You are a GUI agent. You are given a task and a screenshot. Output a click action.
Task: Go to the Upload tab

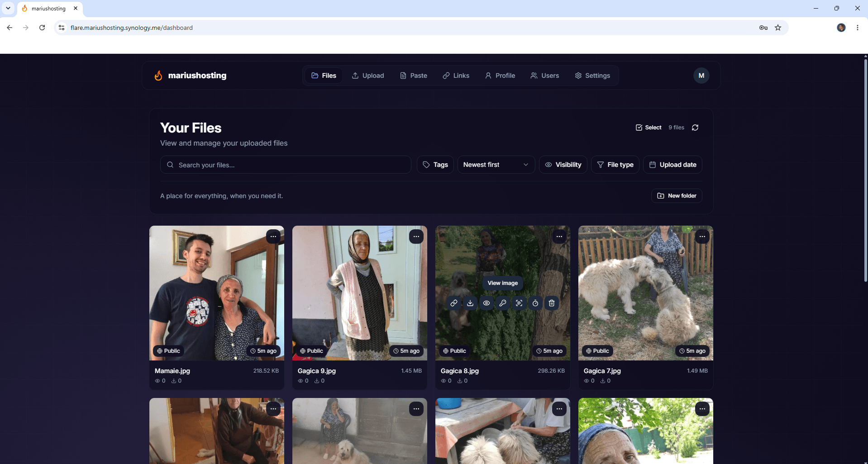[x=368, y=76]
